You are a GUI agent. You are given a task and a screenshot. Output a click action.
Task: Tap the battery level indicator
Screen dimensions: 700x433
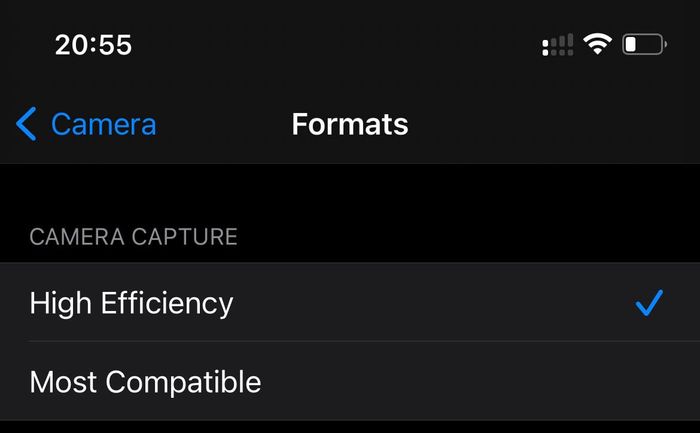click(644, 44)
